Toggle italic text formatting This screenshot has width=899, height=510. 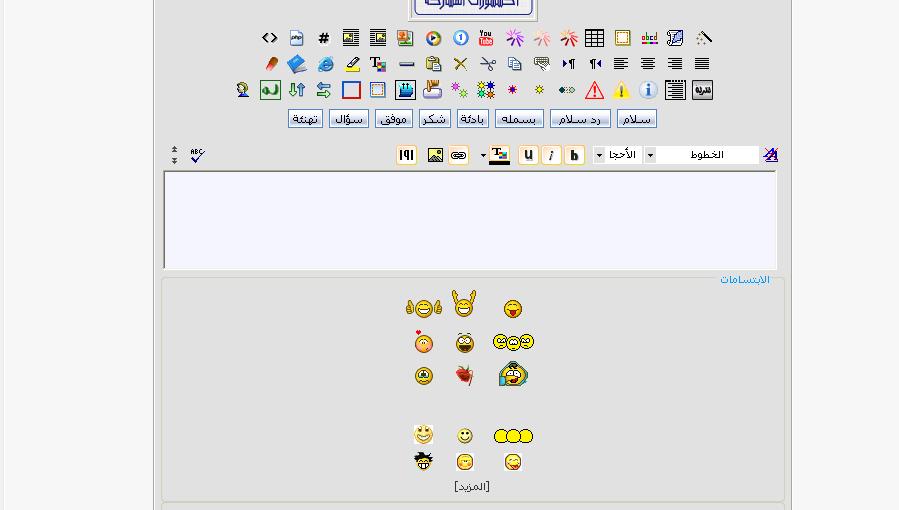coord(551,155)
